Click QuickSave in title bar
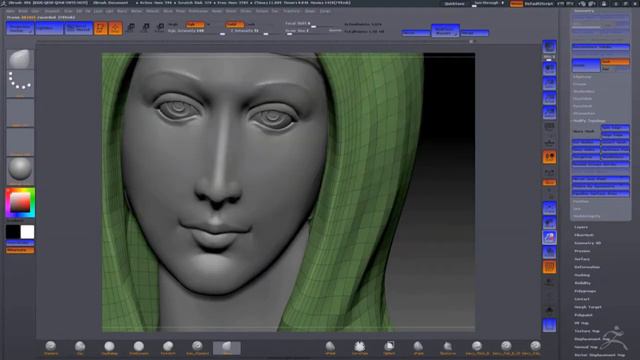 pos(454,4)
